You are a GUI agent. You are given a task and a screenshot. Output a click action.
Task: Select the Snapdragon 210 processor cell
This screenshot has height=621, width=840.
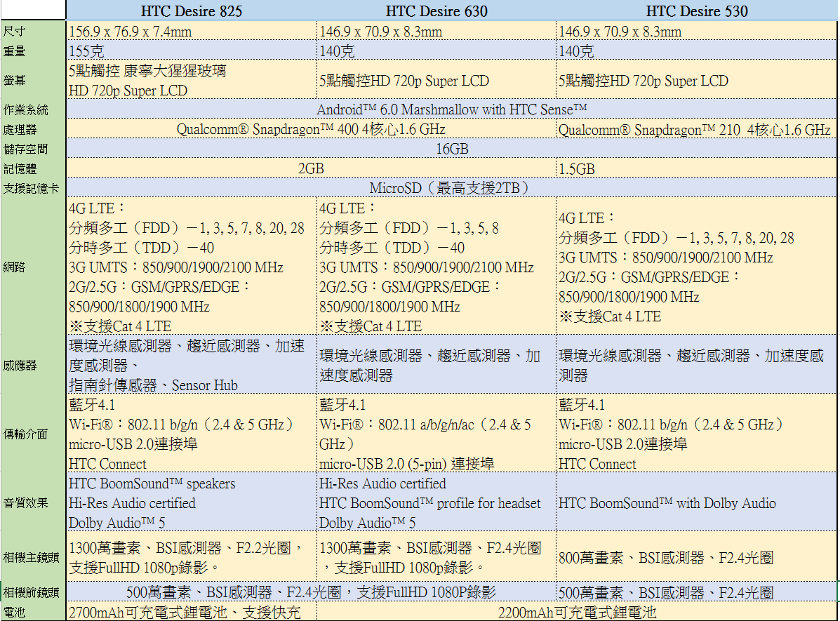click(697, 129)
